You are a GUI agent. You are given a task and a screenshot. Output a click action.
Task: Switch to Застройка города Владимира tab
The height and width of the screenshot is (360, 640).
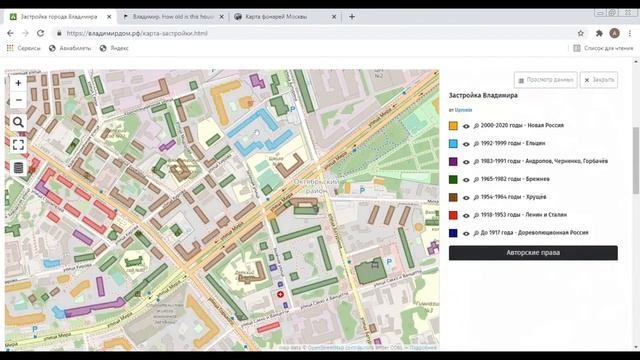pyautogui.click(x=59, y=17)
